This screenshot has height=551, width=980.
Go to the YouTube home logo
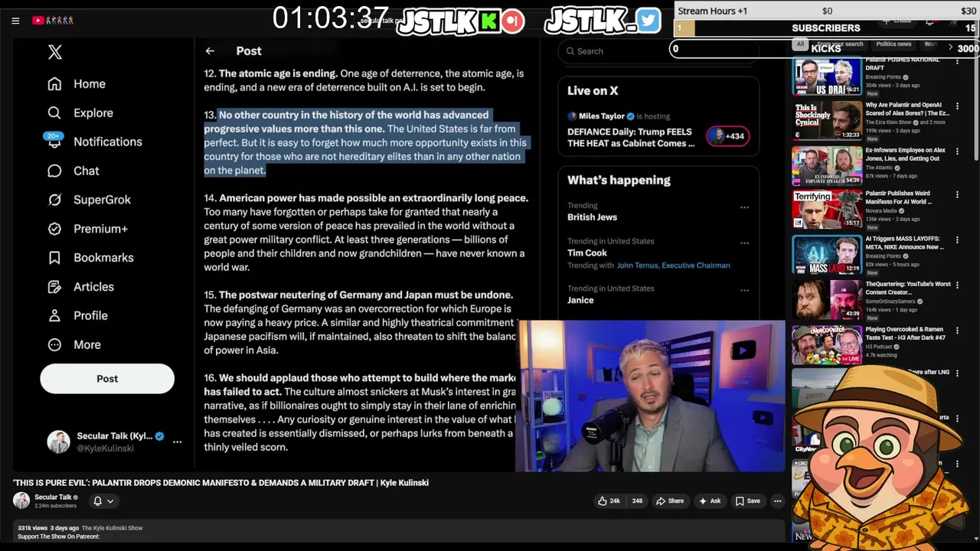coord(53,21)
